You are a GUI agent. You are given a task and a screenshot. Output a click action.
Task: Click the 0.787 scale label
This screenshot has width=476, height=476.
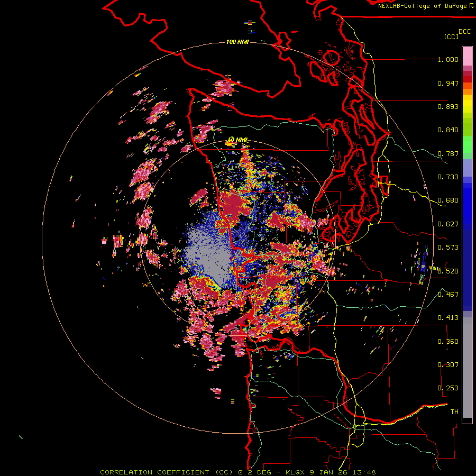coord(448,153)
